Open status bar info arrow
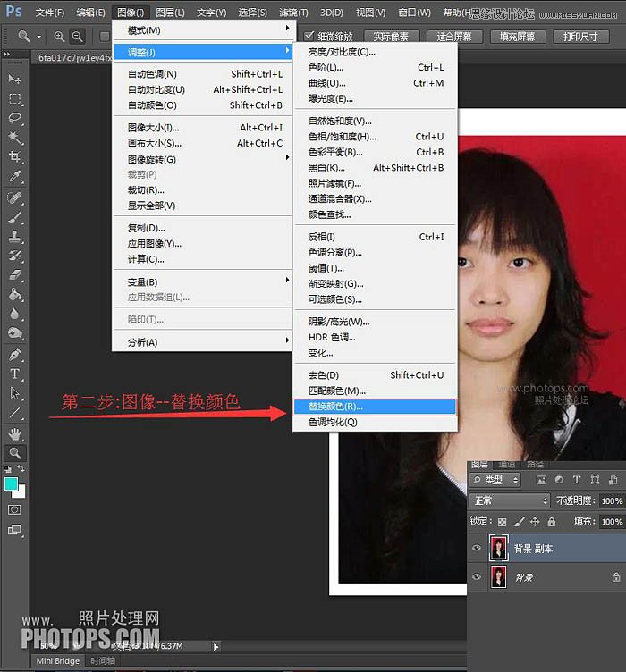The width and height of the screenshot is (626, 672). click(x=216, y=647)
